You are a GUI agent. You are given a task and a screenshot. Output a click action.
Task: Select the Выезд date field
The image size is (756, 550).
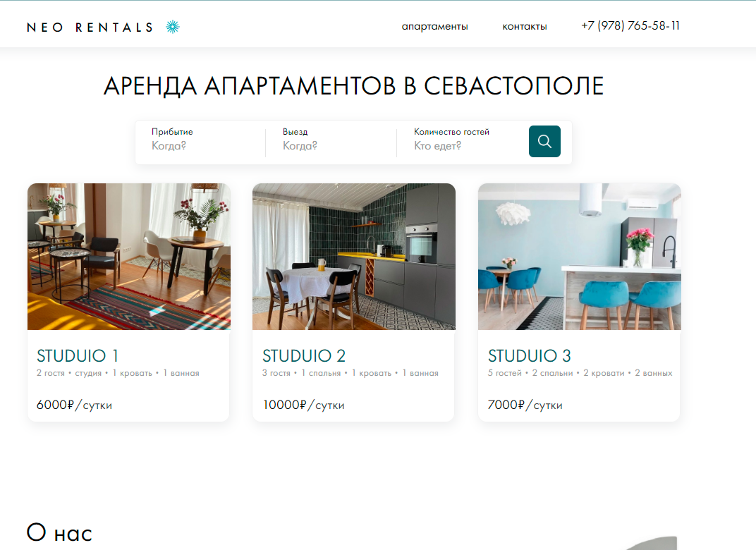(x=331, y=140)
